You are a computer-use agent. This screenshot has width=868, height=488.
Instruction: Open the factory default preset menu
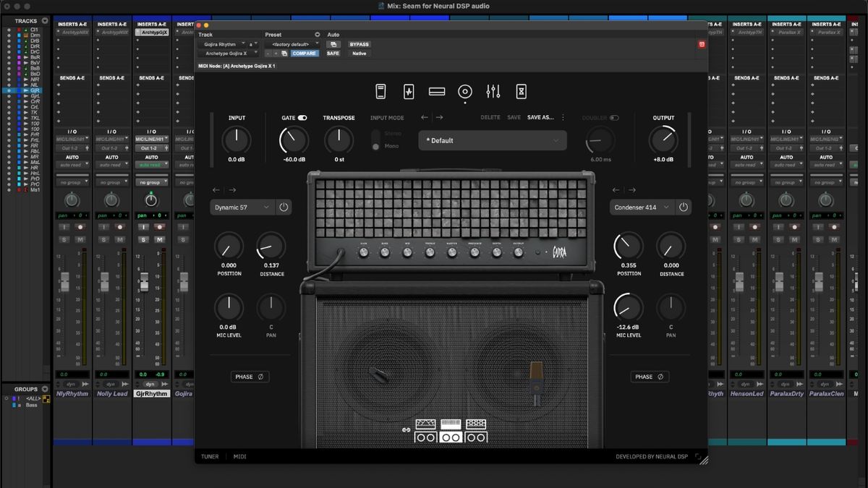pos(292,43)
